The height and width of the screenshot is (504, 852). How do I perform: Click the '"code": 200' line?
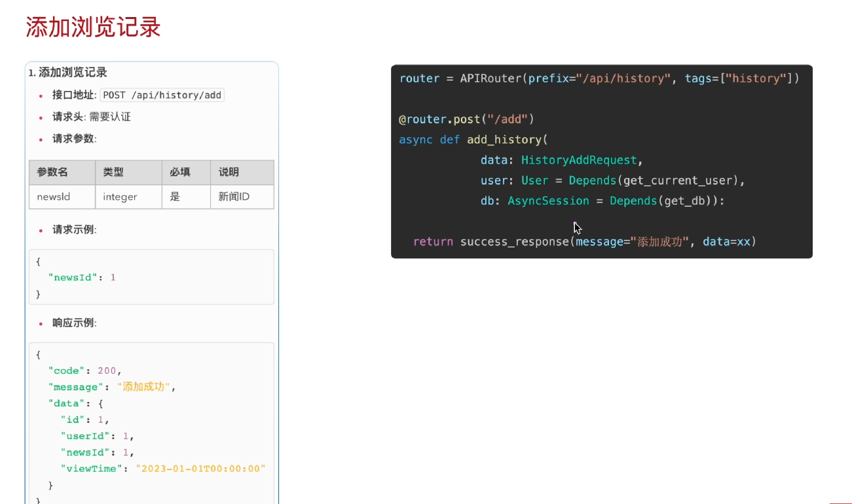[84, 370]
